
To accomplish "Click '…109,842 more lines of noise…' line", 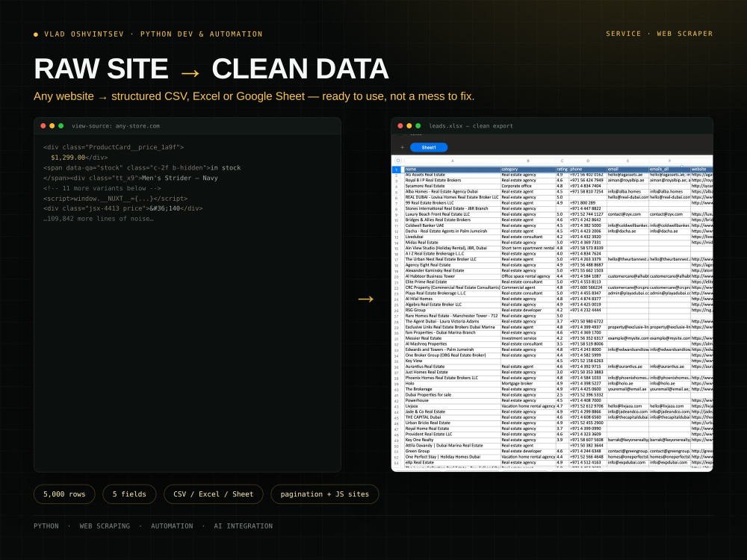I will 98,219.
